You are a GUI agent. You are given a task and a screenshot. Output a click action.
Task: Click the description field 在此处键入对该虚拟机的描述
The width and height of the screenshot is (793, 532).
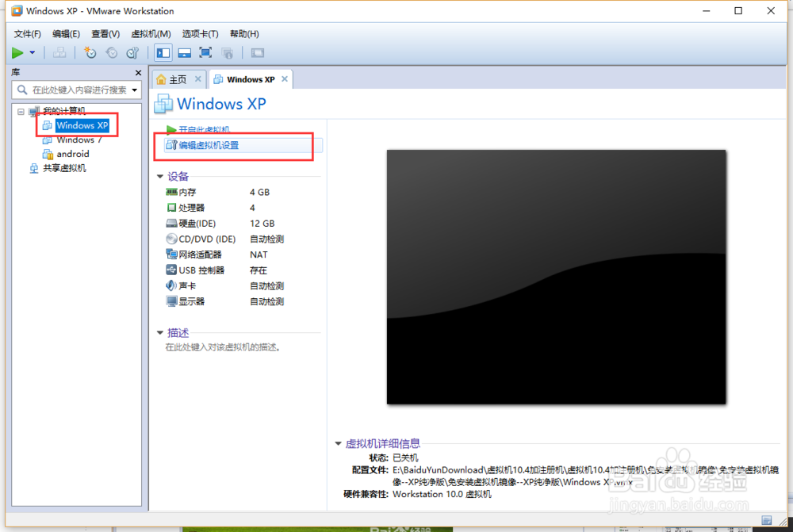tap(223, 347)
